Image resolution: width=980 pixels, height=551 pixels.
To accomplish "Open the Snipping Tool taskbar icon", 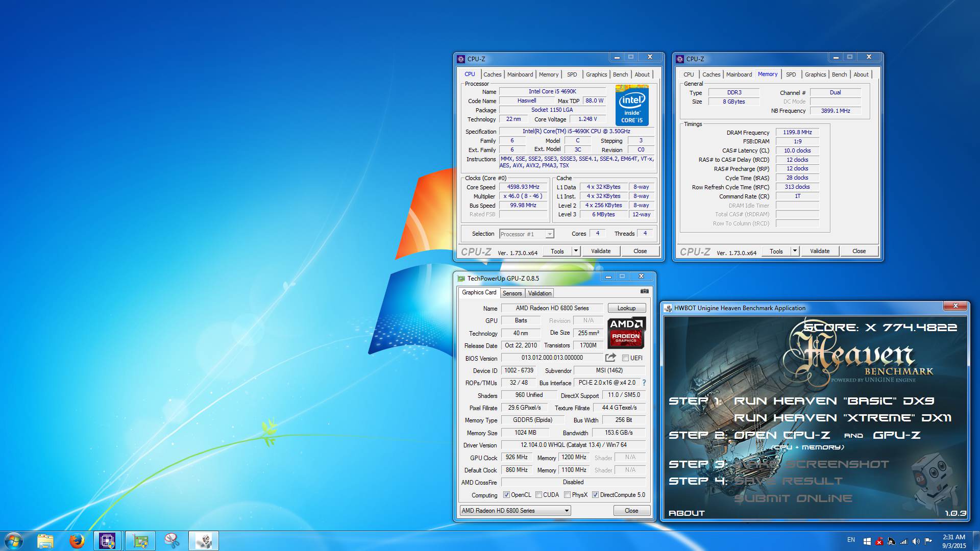I will click(172, 541).
